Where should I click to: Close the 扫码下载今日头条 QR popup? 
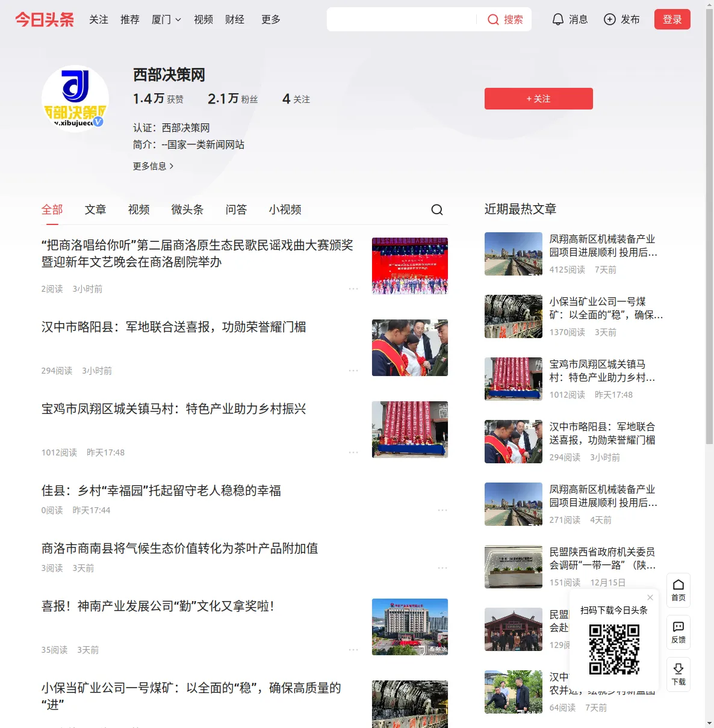(x=650, y=597)
